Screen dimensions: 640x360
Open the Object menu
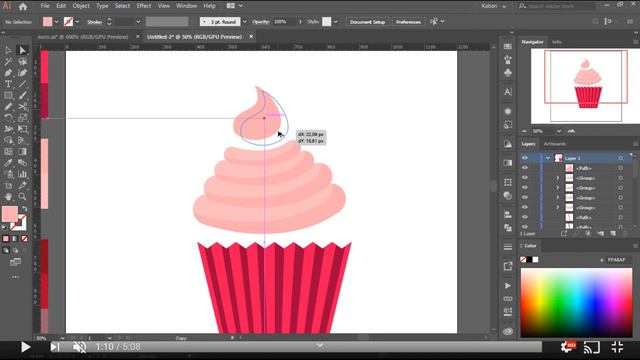tap(81, 6)
